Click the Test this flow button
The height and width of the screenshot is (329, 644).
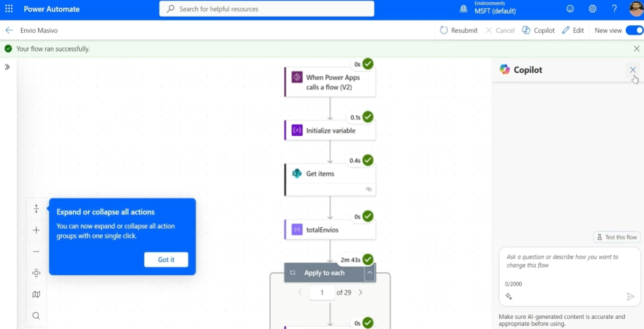[x=617, y=237]
